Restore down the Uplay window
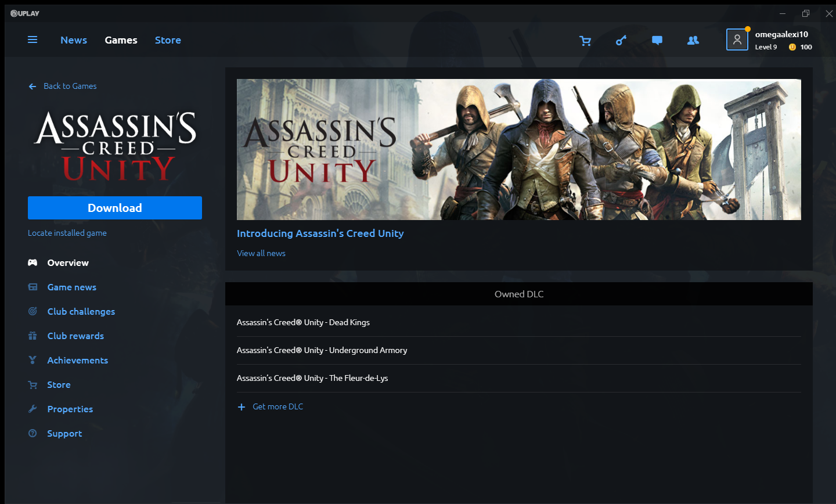Screen dimensions: 836x504 [x=806, y=13]
